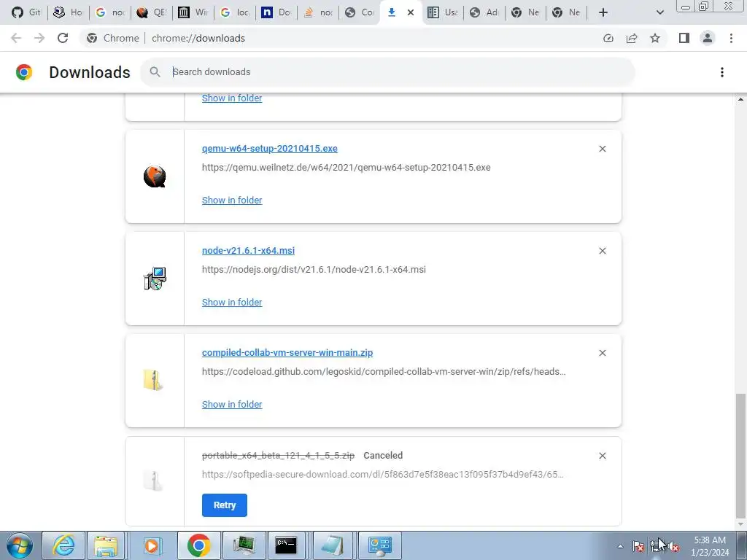Click the nodejs.org download URL text
747x560 pixels.
pos(314,270)
